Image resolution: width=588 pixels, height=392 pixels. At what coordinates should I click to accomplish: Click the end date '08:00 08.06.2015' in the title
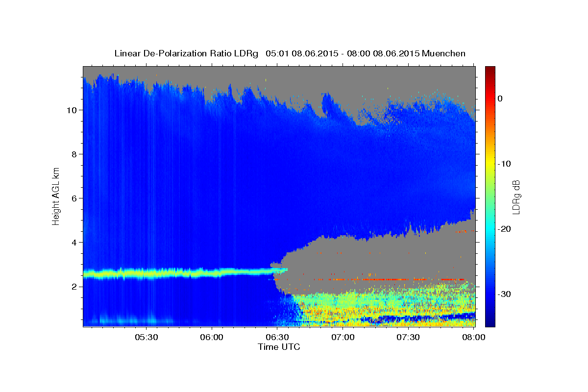point(383,53)
